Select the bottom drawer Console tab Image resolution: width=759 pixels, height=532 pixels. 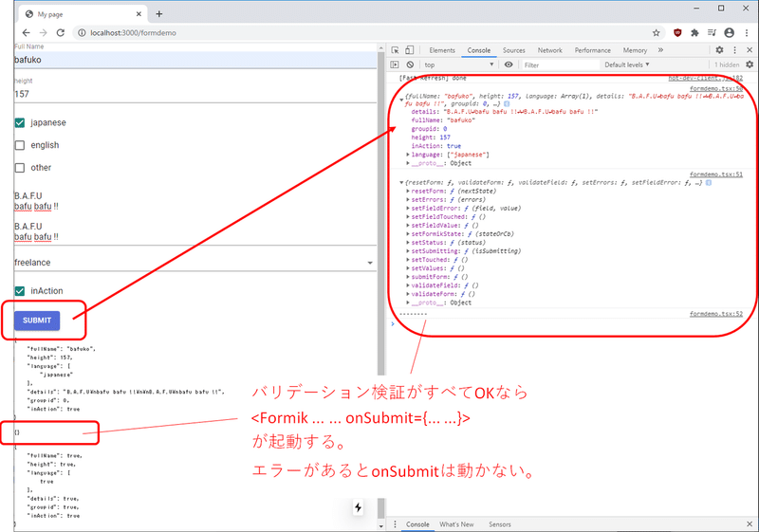tap(417, 524)
